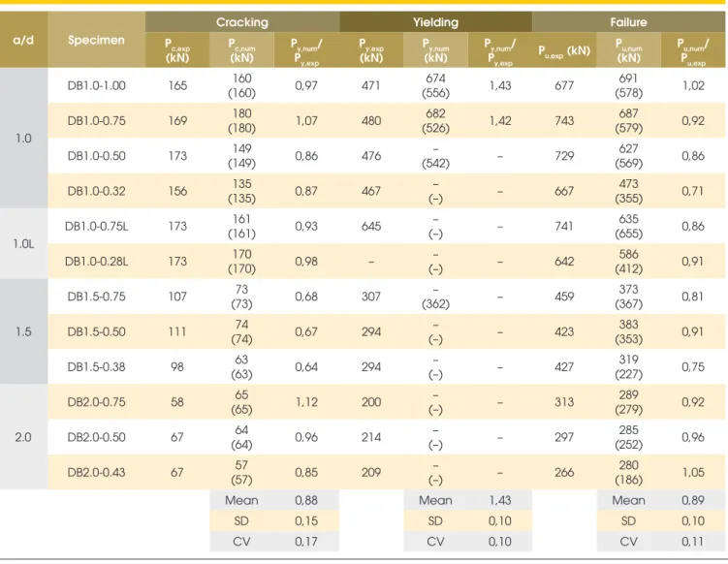The height and width of the screenshot is (564, 728).
Task: Click cracking ratio 1,12
Action: tap(306, 402)
